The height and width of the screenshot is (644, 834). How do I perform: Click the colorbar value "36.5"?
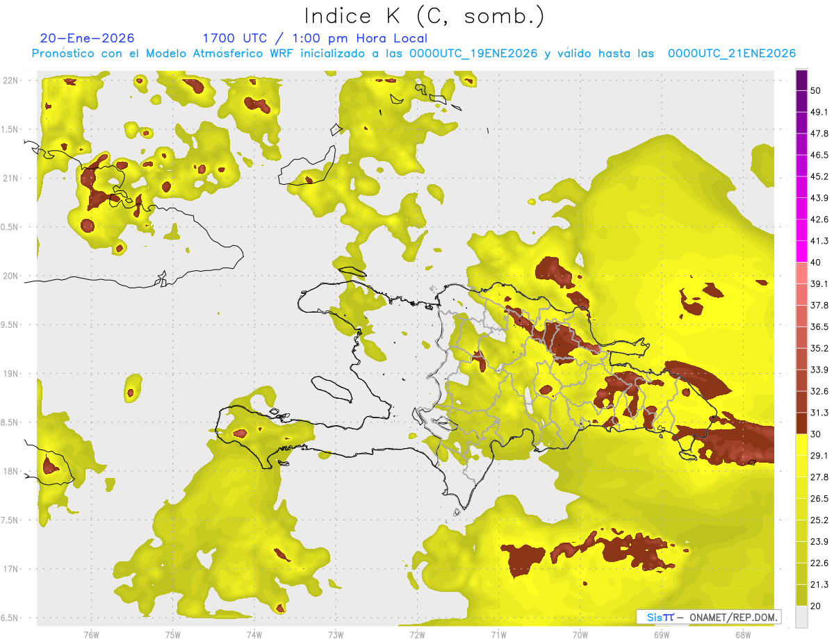tap(819, 327)
